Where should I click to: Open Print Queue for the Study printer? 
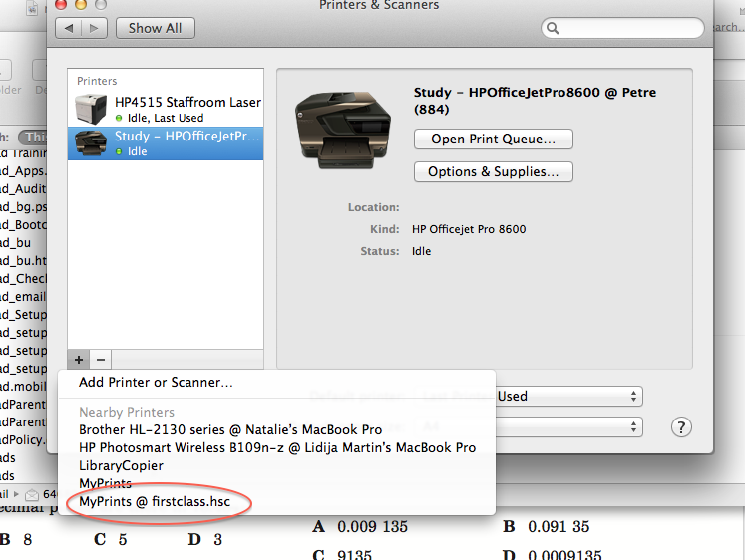494,140
